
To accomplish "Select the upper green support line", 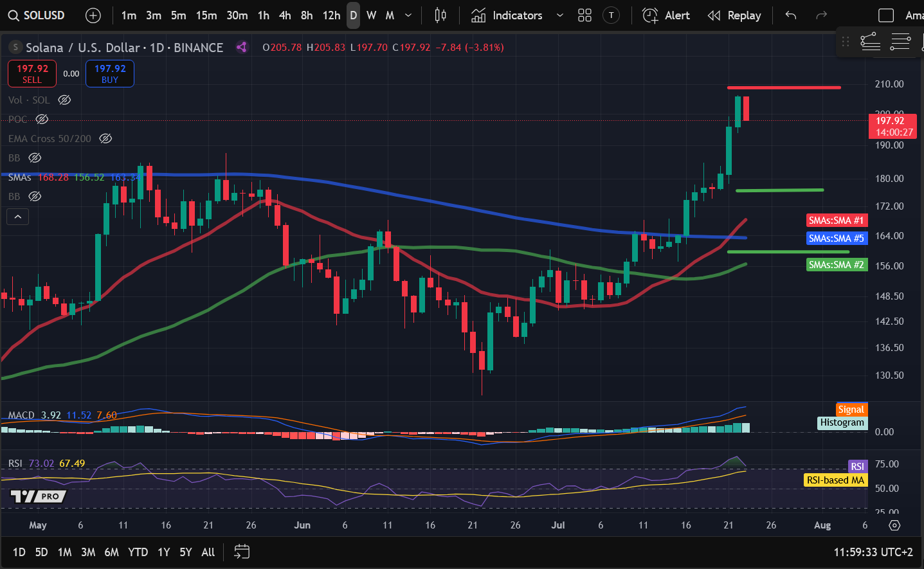I will pyautogui.click(x=779, y=190).
